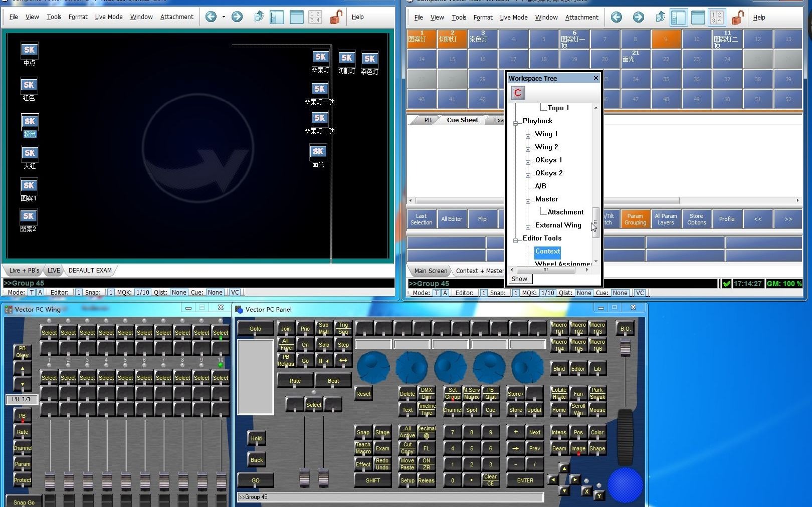Click the 面光 SK shortcut icon
This screenshot has height=507, width=812.
(318, 152)
